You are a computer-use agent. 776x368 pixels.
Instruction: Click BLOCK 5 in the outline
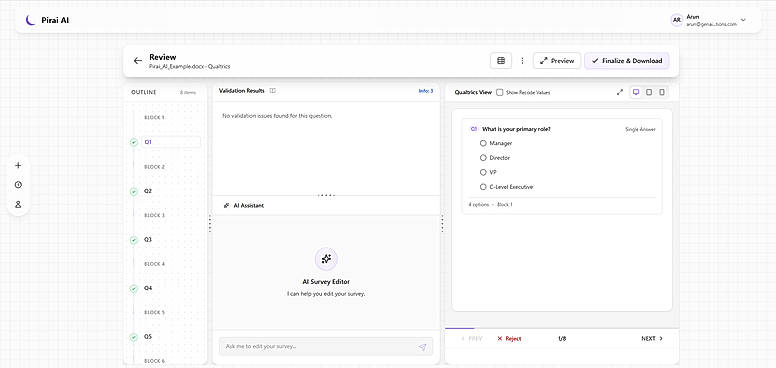click(154, 313)
